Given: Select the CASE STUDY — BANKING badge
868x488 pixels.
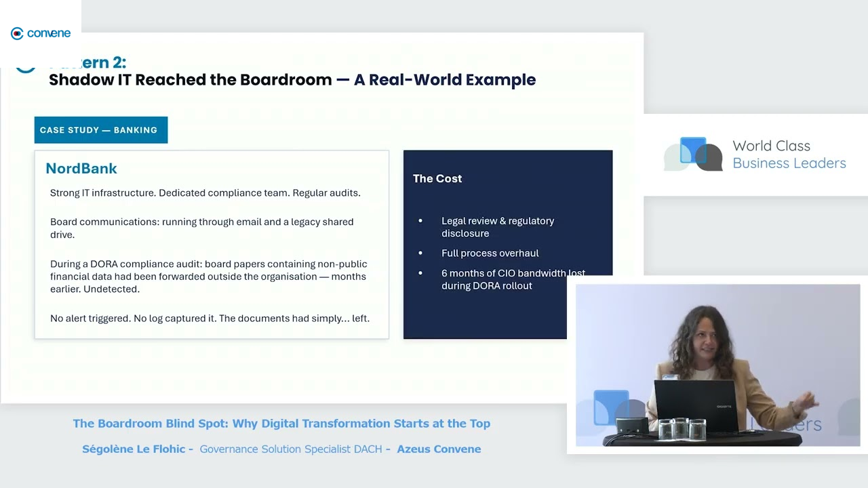Looking at the screenshot, I should click(100, 129).
